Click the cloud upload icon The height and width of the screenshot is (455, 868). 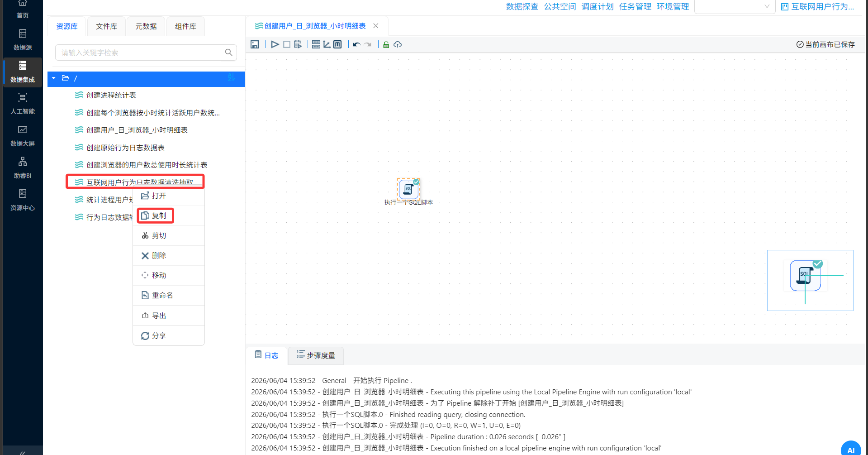398,44
